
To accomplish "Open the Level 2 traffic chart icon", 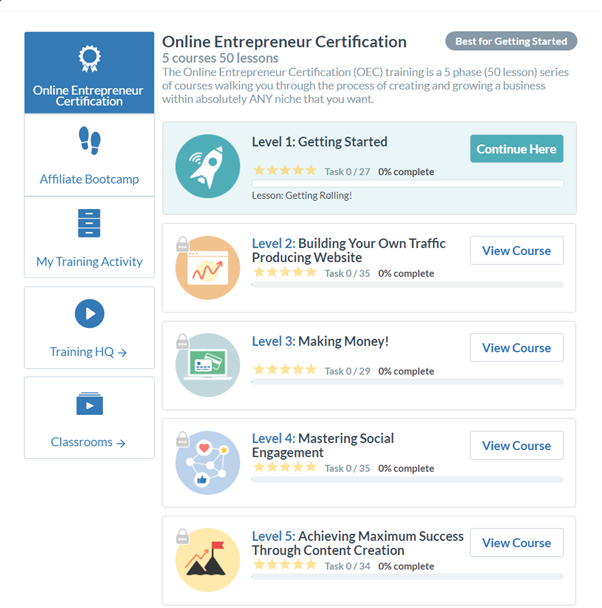I will tap(207, 268).
